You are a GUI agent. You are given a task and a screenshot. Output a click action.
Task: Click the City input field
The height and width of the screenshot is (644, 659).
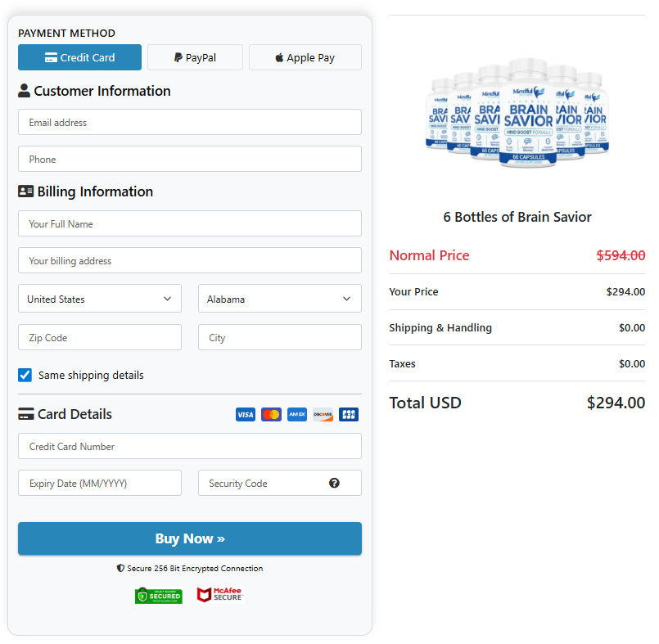(x=279, y=337)
